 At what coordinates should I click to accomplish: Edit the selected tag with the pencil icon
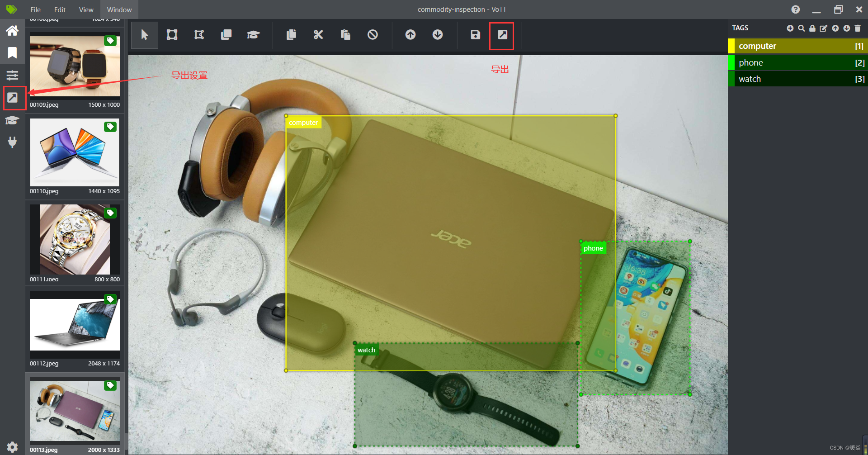[x=824, y=28]
